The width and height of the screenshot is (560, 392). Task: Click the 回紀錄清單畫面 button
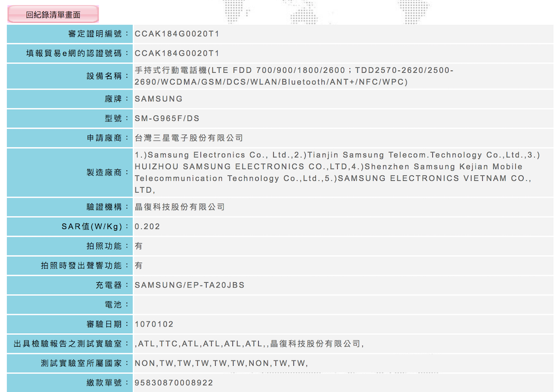point(53,15)
